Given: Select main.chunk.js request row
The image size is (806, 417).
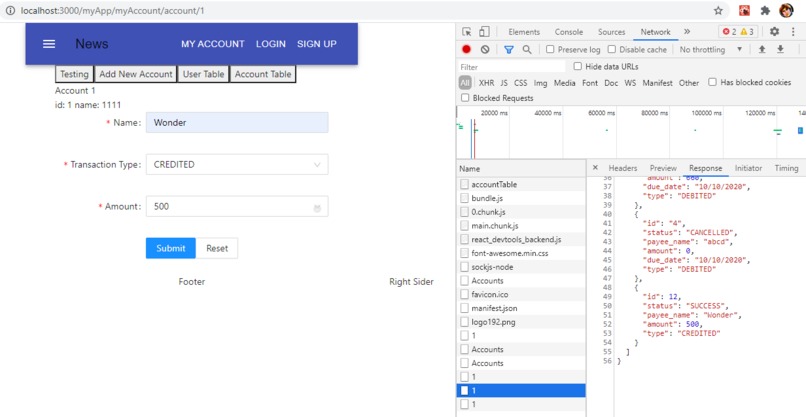Looking at the screenshot, I should coord(521,226).
